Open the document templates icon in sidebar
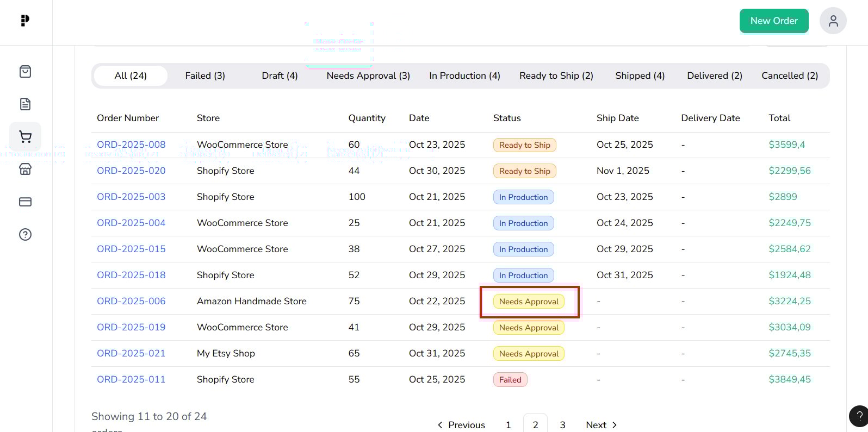 tap(25, 104)
